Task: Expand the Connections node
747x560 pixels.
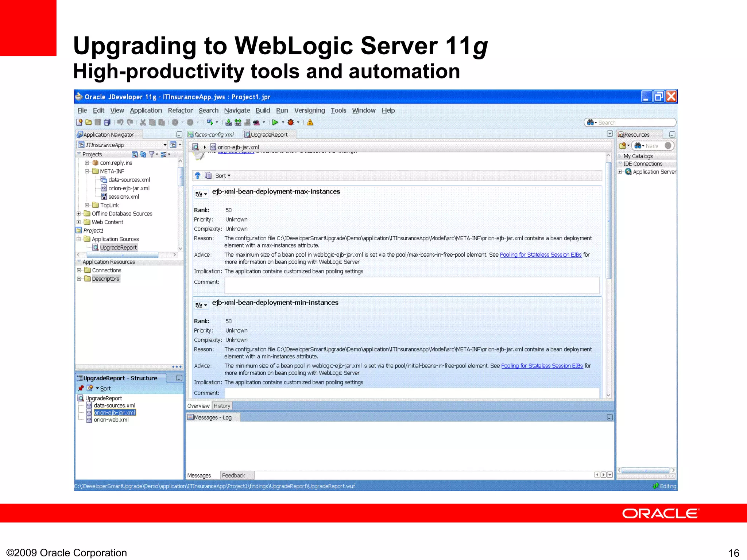Action: 79,271
